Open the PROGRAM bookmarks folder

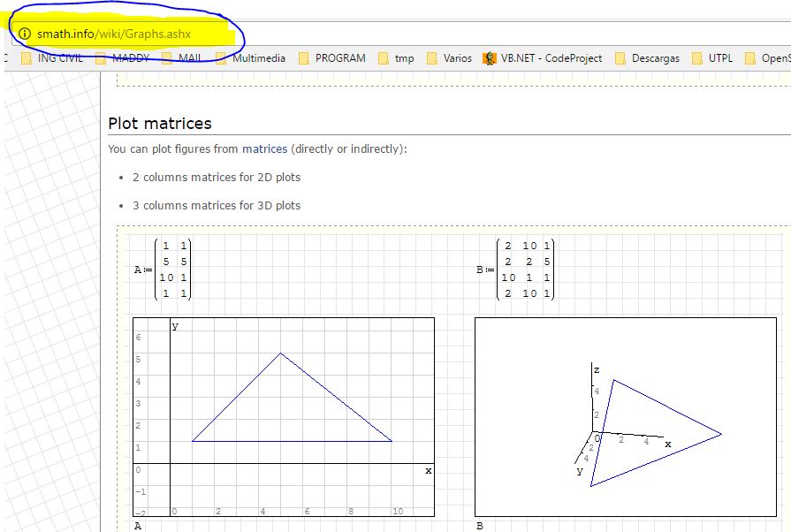[331, 58]
